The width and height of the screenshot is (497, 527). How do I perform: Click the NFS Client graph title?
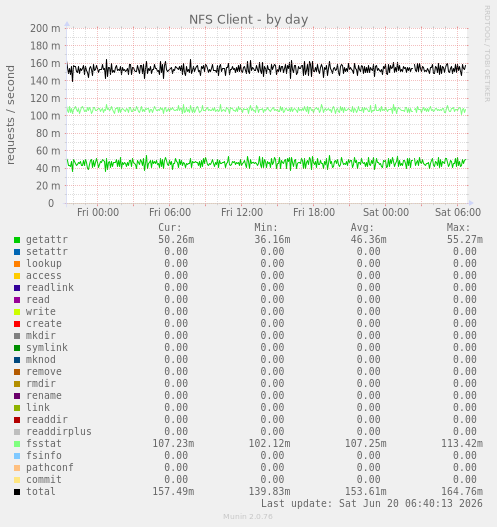(x=248, y=19)
